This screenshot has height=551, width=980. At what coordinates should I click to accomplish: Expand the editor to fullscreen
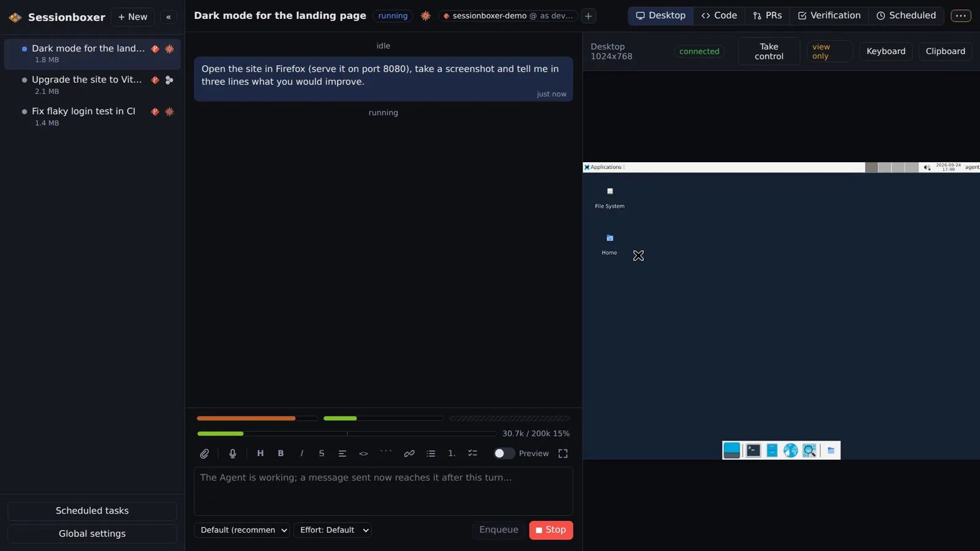(563, 454)
